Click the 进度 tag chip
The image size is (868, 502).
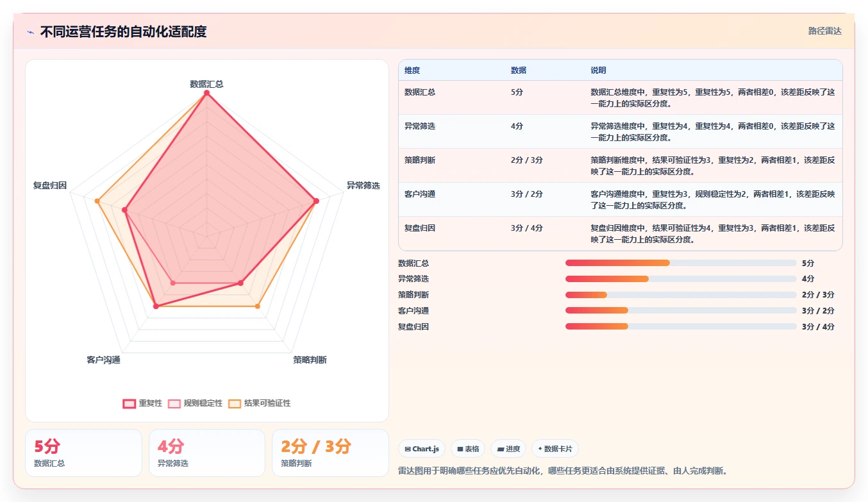508,449
